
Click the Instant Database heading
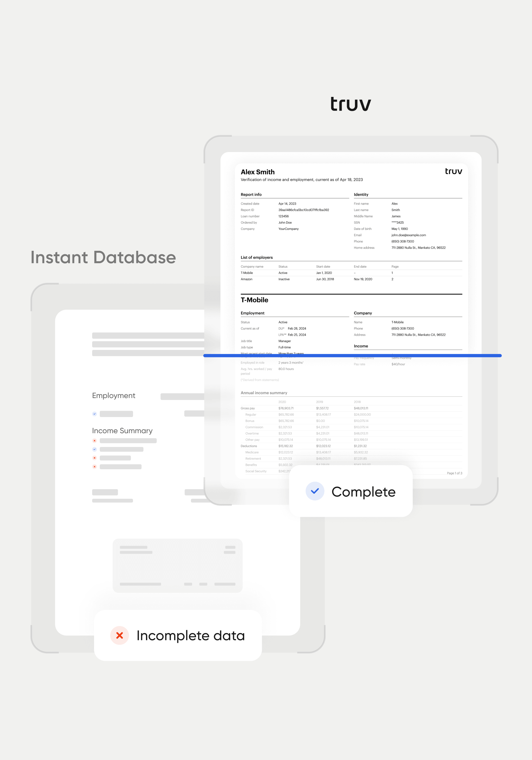(x=103, y=257)
